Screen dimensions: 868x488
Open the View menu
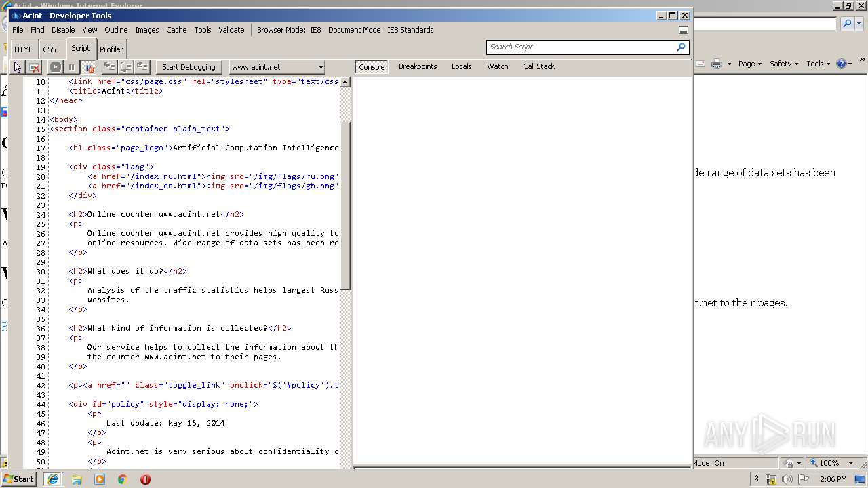[x=90, y=30]
